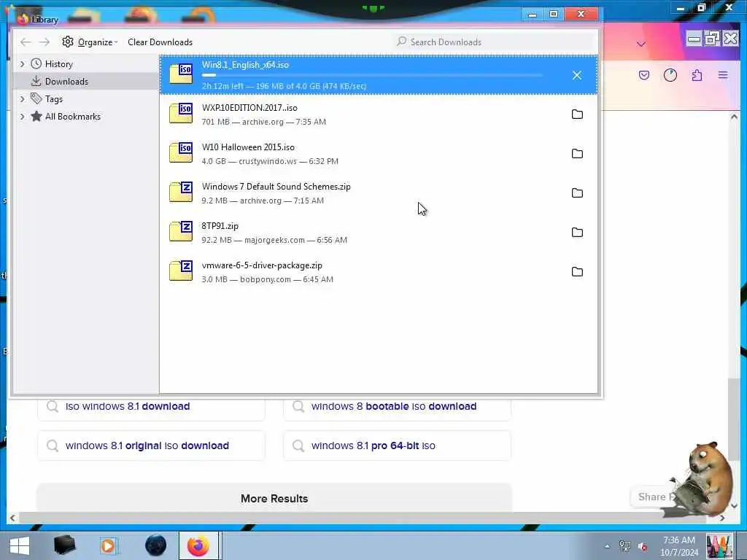Search suggestion windows 8.1 original iso download
The image size is (747, 560).
pyautogui.click(x=151, y=446)
